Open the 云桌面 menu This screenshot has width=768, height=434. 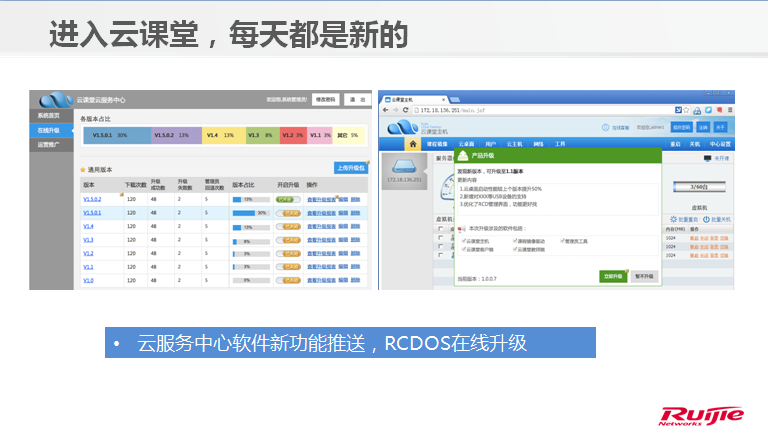tap(466, 144)
